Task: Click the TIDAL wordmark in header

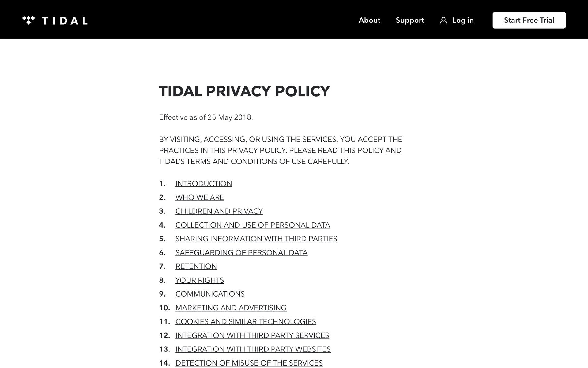Action: coord(65,21)
